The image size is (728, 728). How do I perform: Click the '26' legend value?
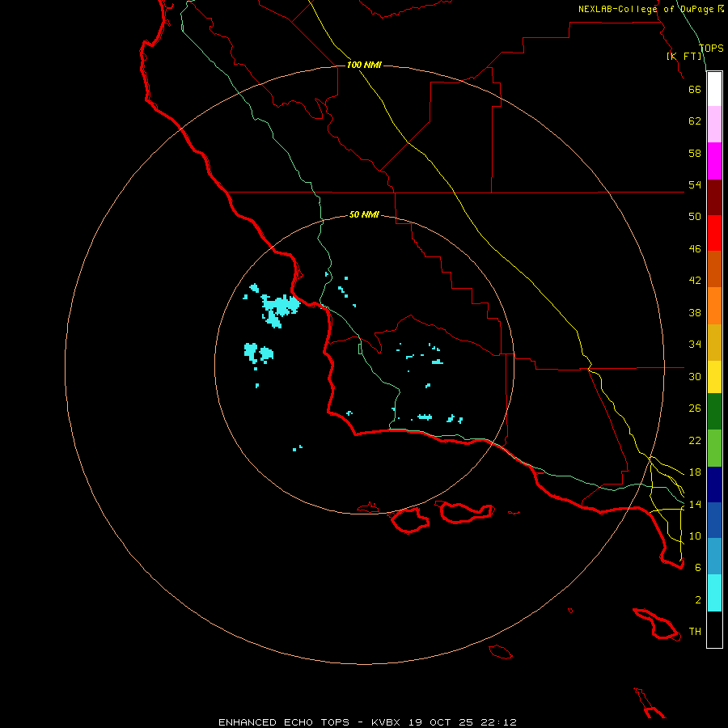(695, 408)
